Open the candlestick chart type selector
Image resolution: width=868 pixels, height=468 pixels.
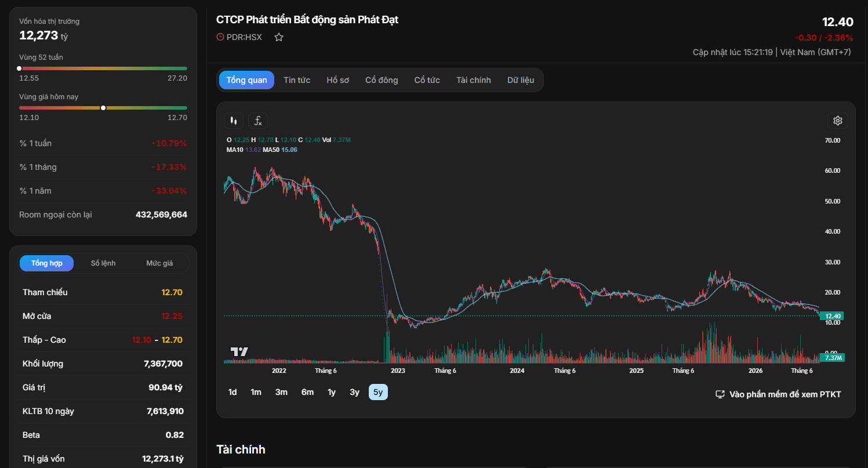coord(234,121)
